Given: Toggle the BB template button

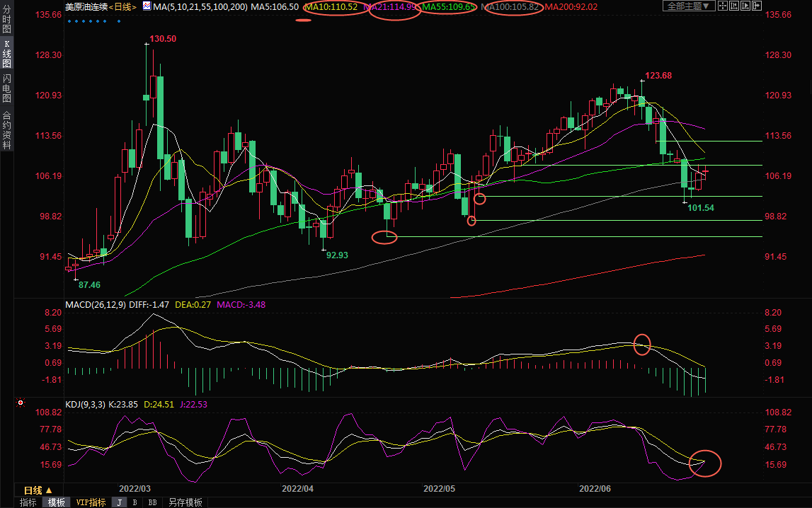Looking at the screenshot, I should (x=151, y=502).
